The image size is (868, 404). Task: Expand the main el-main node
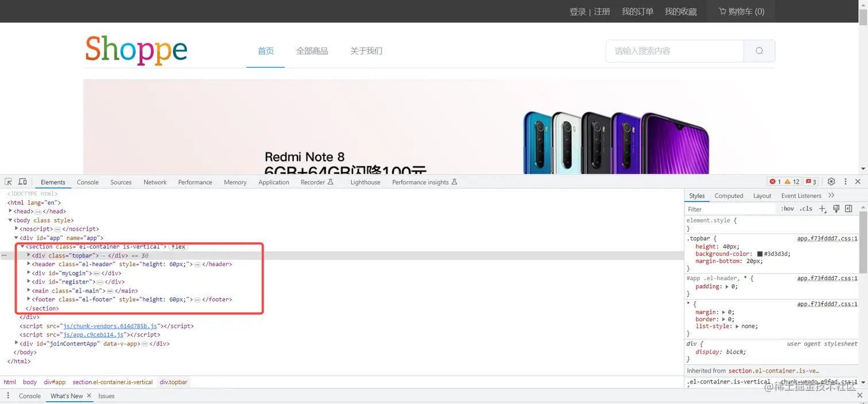click(x=29, y=290)
